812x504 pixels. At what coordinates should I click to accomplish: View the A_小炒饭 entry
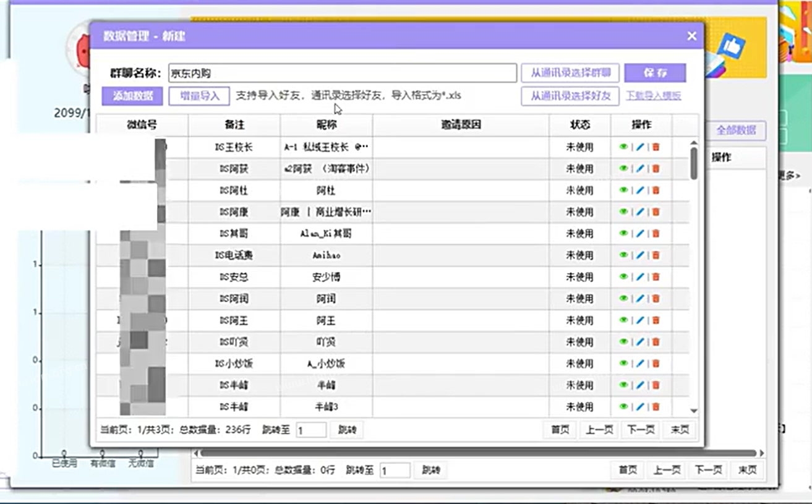point(623,364)
